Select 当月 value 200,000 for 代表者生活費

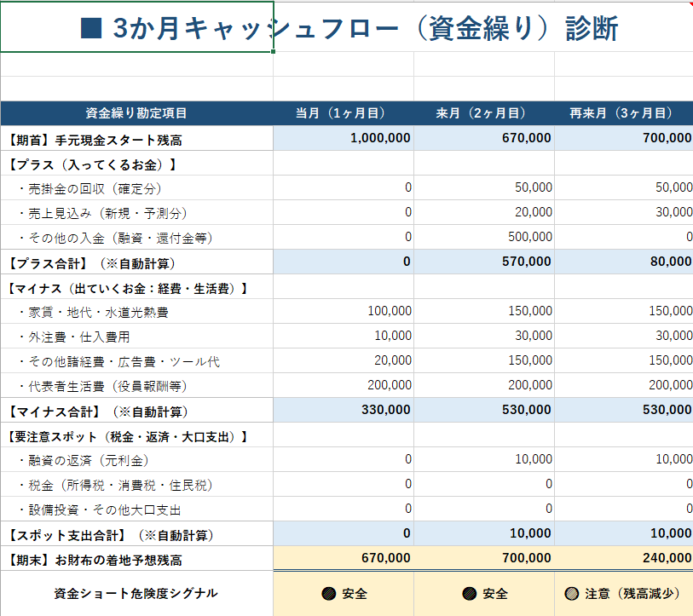click(x=344, y=385)
